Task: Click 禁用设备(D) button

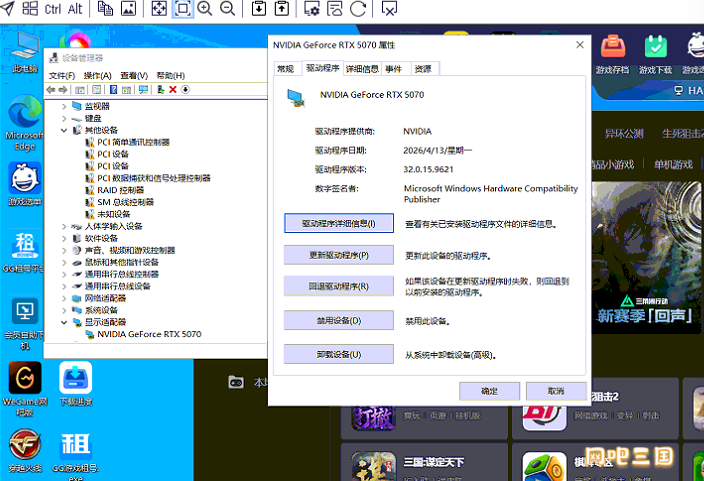Action: click(x=339, y=320)
